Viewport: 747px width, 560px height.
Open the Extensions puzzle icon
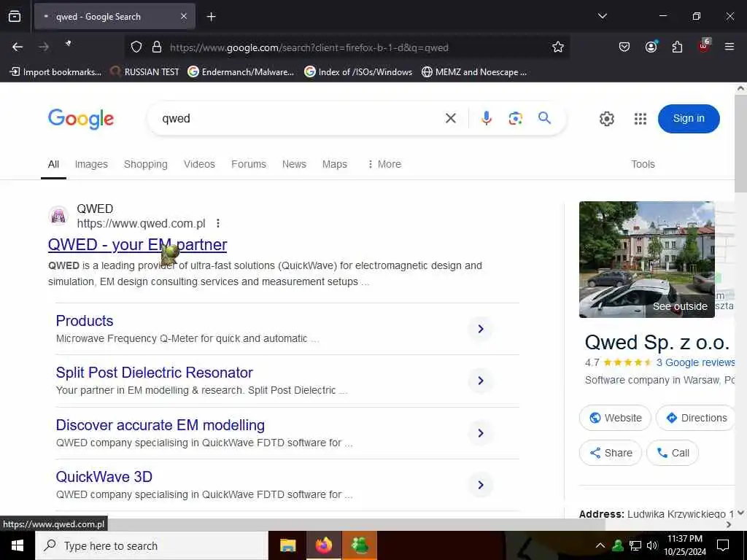pos(677,47)
